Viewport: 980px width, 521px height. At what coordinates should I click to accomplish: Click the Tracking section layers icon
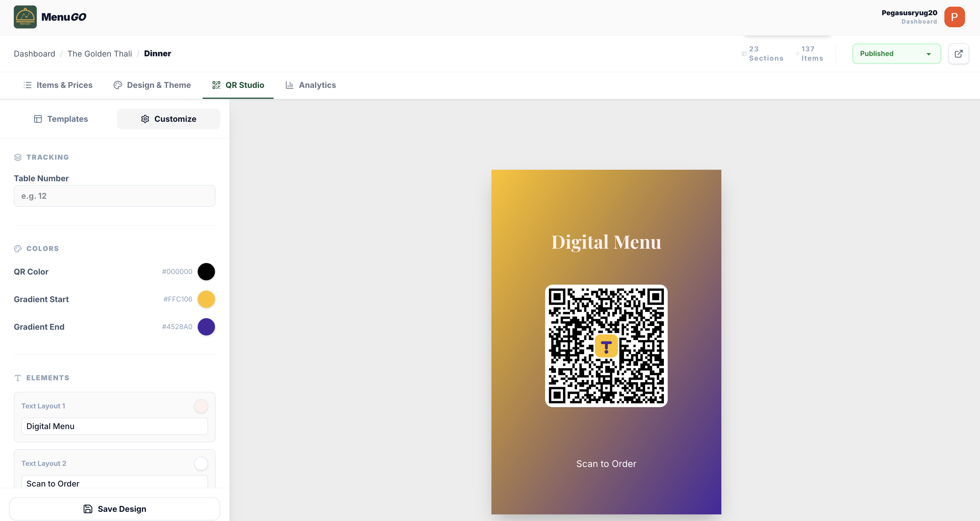coord(18,157)
